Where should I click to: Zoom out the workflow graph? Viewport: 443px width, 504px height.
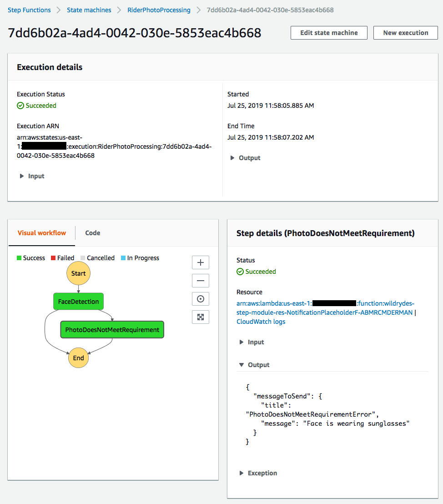pos(200,281)
